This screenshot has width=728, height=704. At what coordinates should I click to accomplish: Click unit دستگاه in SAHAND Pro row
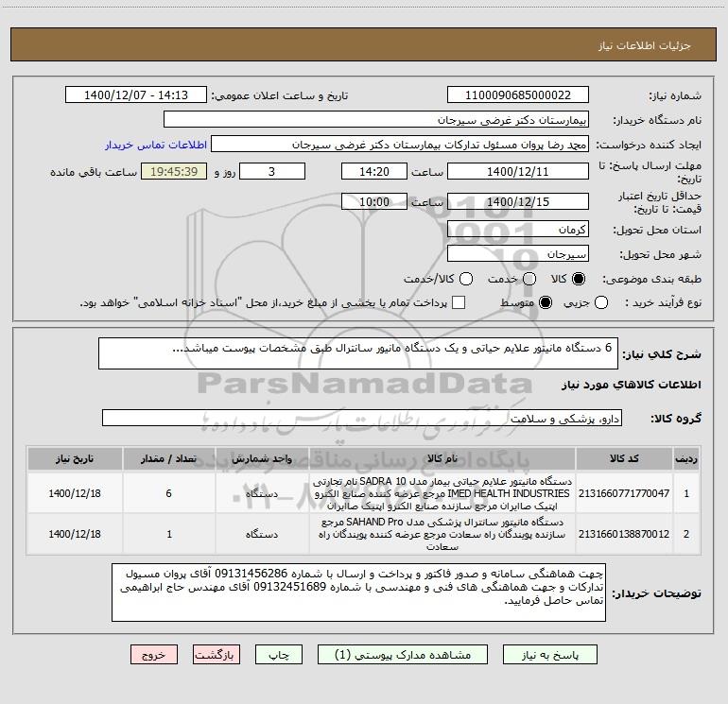point(262,534)
